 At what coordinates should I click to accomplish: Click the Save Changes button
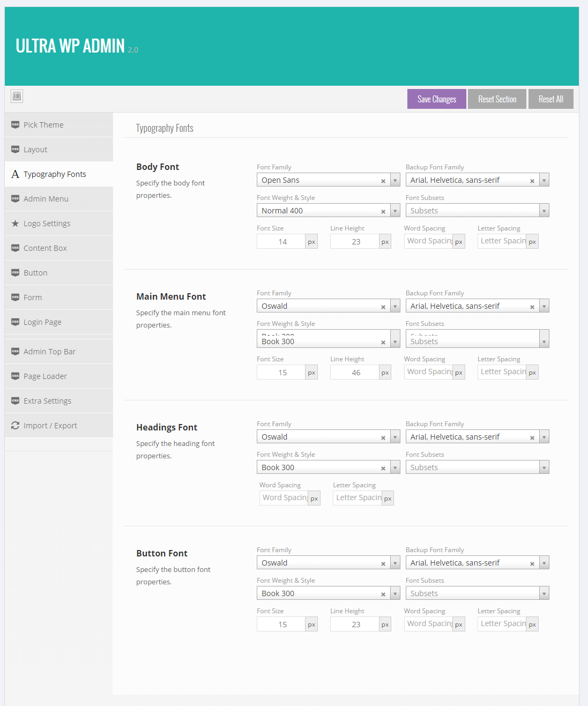[x=436, y=99]
